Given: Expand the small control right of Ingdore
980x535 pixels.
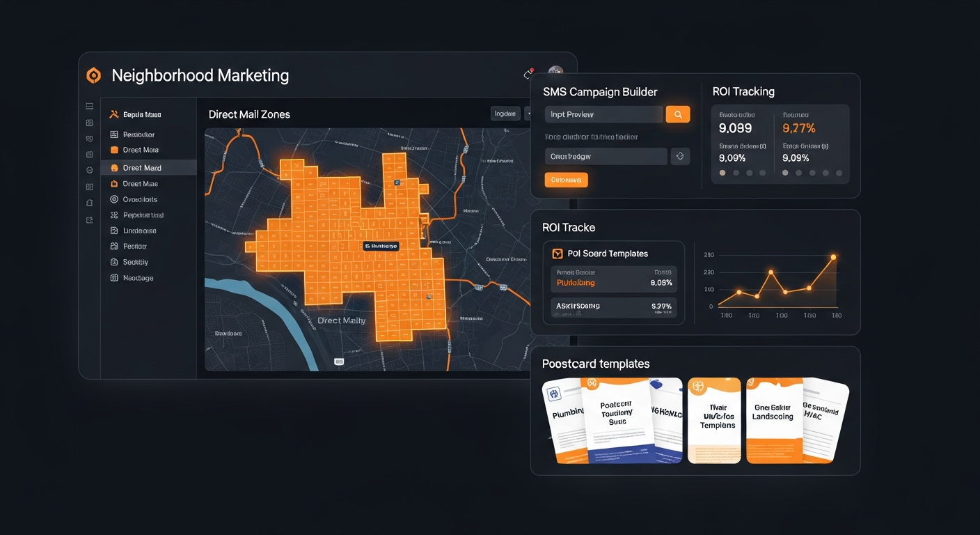Looking at the screenshot, I should [529, 114].
